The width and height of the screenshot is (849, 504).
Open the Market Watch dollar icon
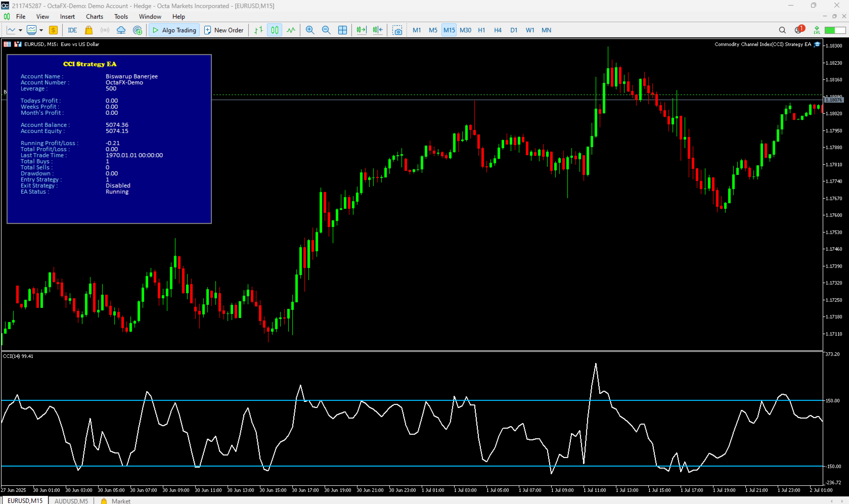click(x=53, y=30)
